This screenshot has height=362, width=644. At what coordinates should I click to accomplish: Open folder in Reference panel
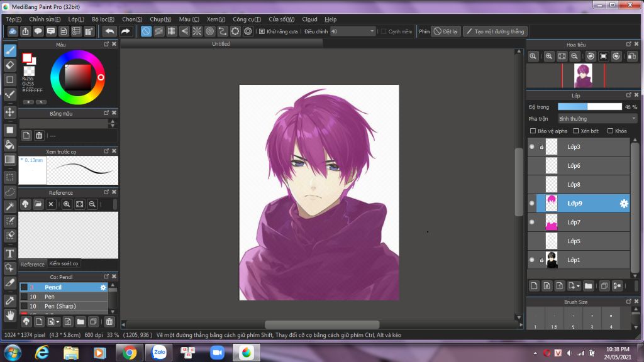[38, 204]
